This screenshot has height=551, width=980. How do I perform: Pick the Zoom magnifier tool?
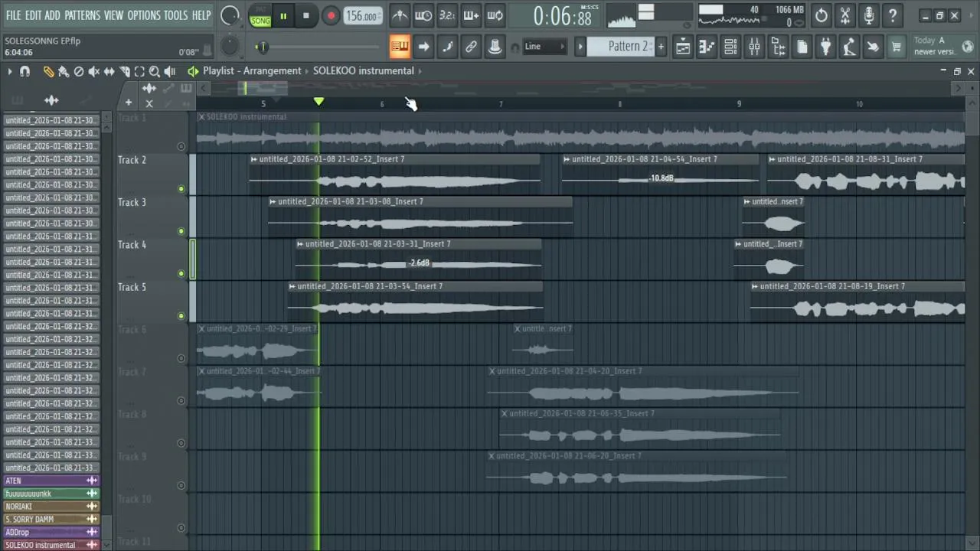click(x=154, y=71)
